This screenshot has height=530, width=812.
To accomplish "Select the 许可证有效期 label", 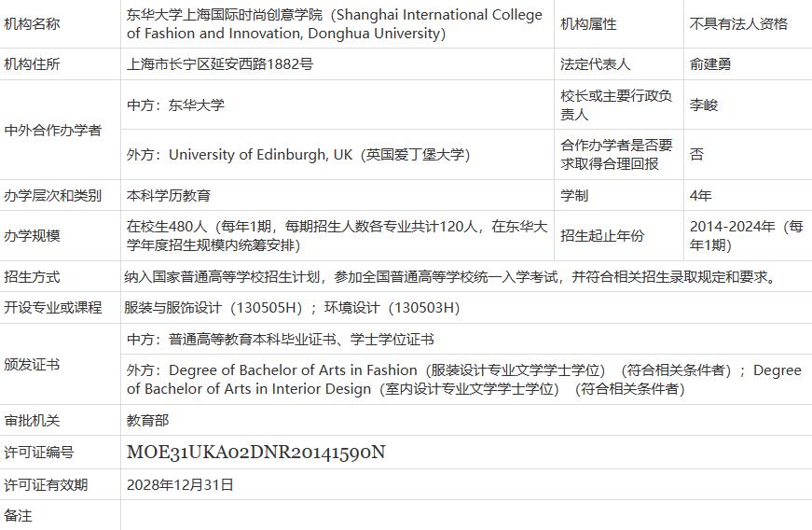I will coord(46,485).
